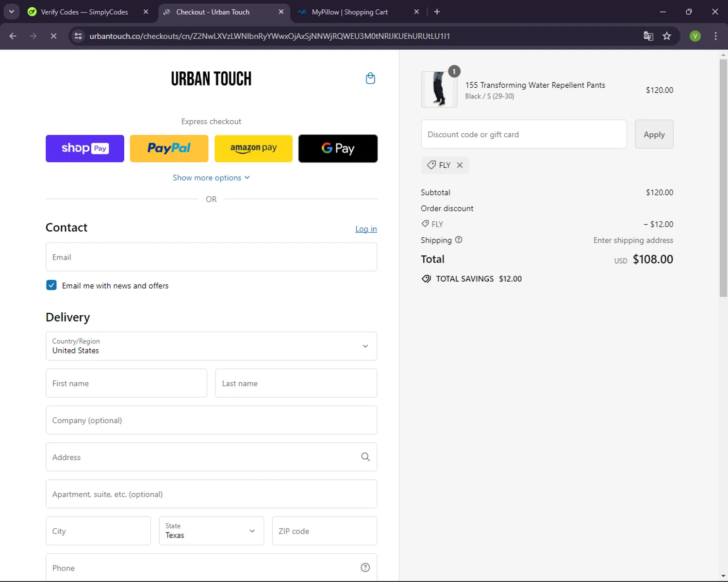Close the MyPillow Shopping Cart tab
The height and width of the screenshot is (582, 728).
pos(416,12)
